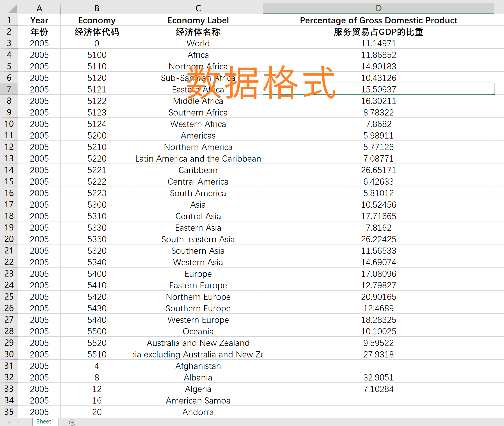Image resolution: width=504 pixels, height=426 pixels.
Task: Click the 'Andorra' cell
Action: click(x=198, y=412)
